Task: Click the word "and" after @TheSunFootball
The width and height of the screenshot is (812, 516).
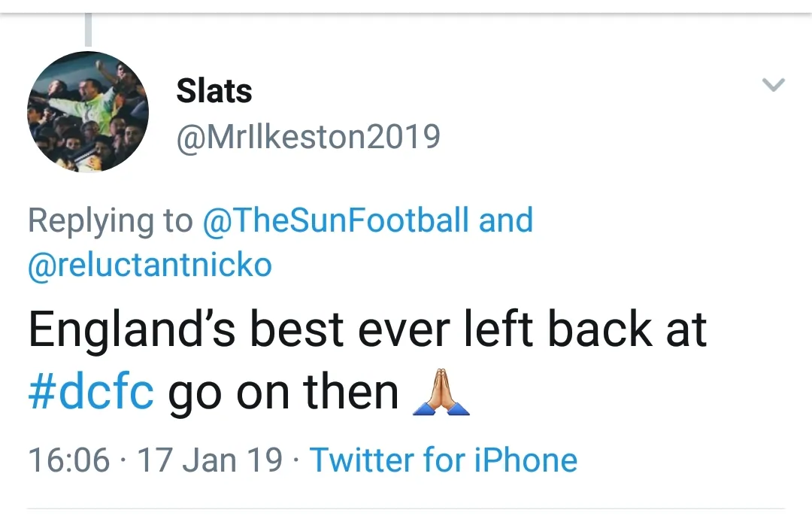Action: (506, 220)
